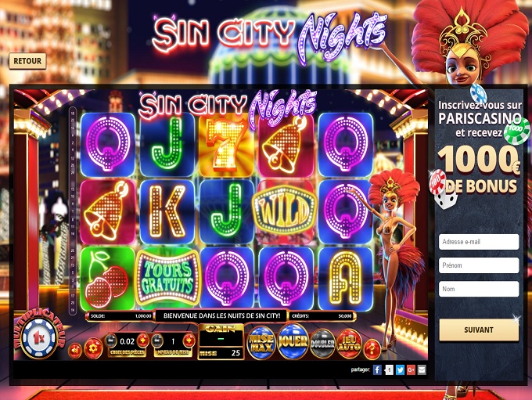Select the Mise Max button
The image size is (532, 400).
261,342
